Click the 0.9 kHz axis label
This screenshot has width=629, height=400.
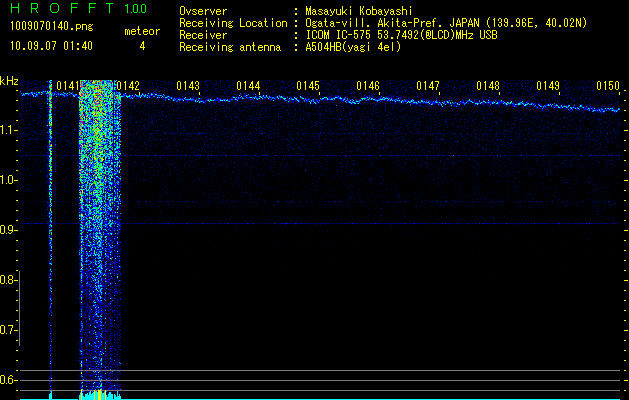[x=7, y=230]
